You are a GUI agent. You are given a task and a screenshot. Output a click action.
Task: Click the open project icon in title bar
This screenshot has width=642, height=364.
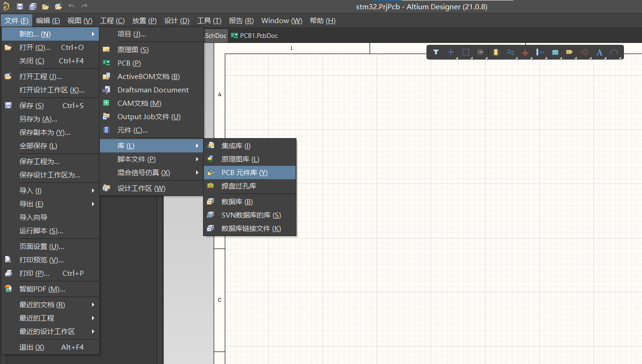click(x=58, y=6)
